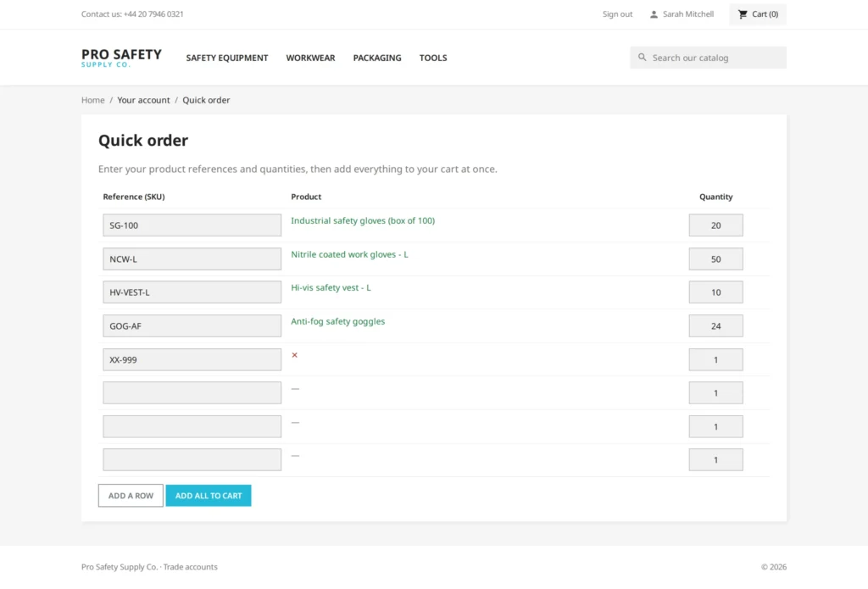Image resolution: width=868 pixels, height=589 pixels.
Task: Click the first empty reference field
Action: [x=192, y=393]
